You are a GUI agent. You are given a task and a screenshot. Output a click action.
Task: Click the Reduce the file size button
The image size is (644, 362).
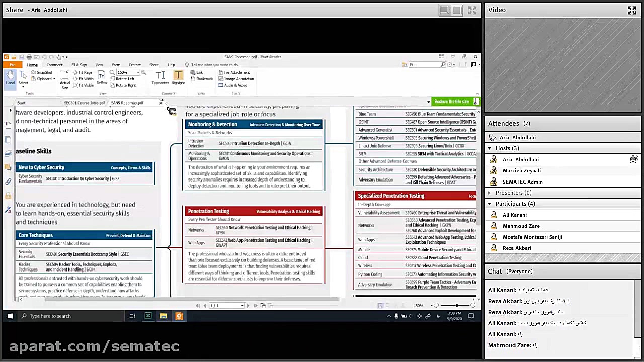(451, 102)
